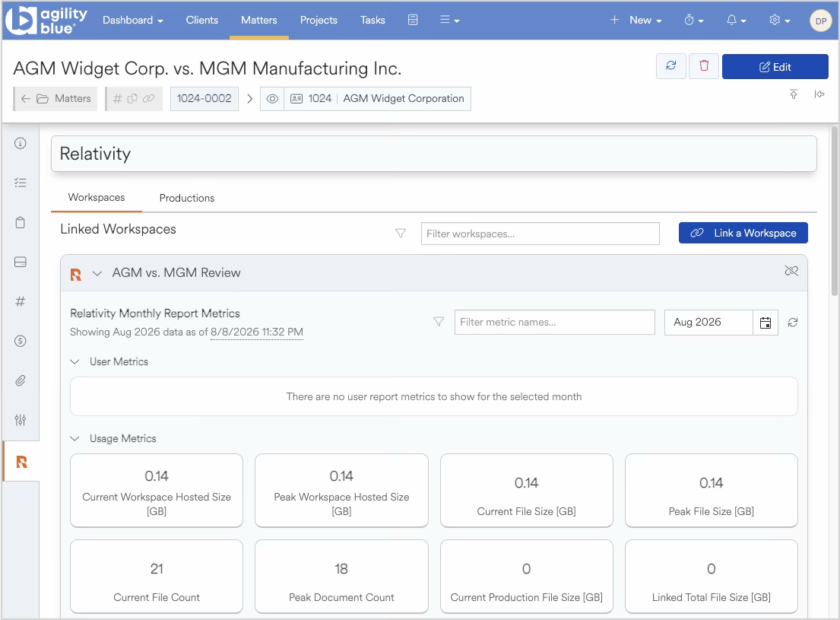Click the vertical page scrollbar
The height and width of the screenshot is (620, 840).
(x=834, y=211)
